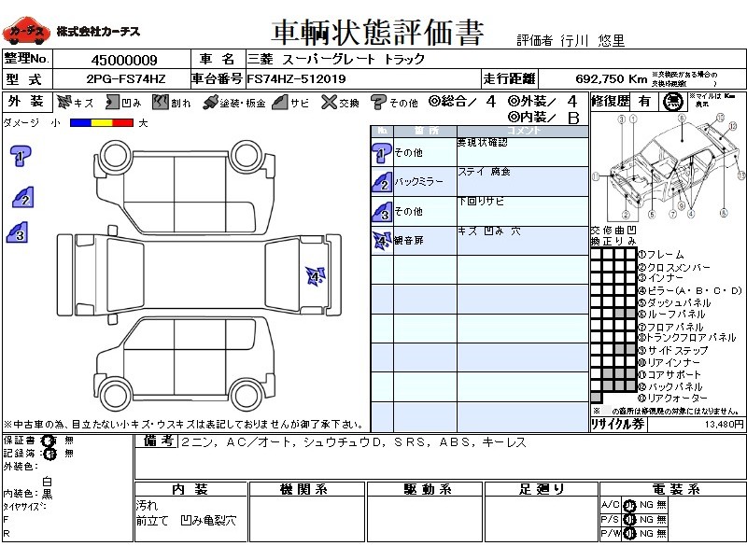This screenshot has height=560, width=747.
Task: Select the サビ rust legend icon
Action: tap(280, 102)
